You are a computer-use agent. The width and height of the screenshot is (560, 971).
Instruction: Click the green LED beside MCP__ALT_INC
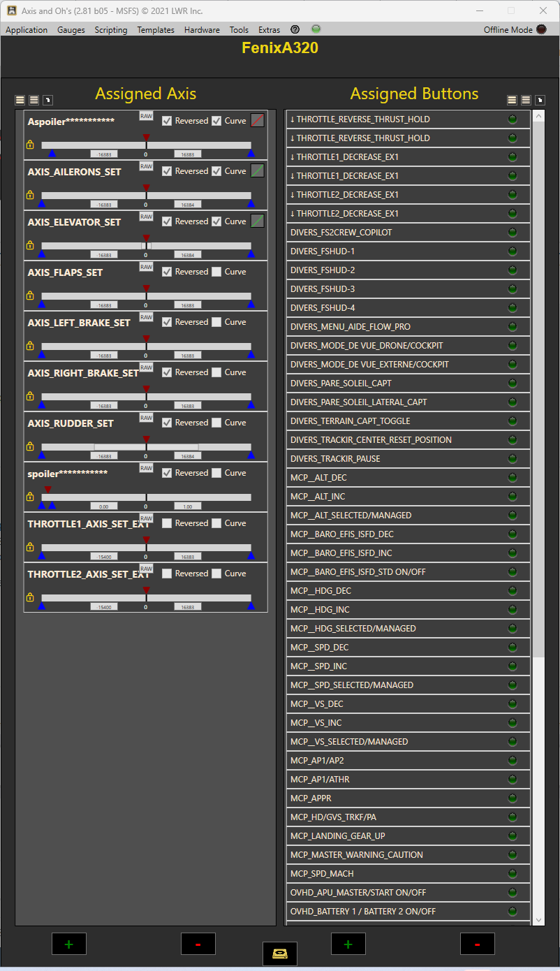point(513,496)
